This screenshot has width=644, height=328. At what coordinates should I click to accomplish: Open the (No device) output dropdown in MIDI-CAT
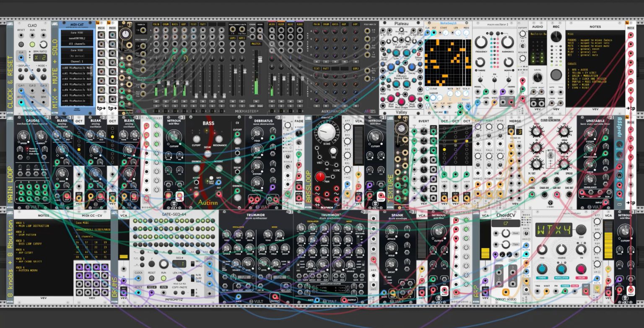(76, 56)
